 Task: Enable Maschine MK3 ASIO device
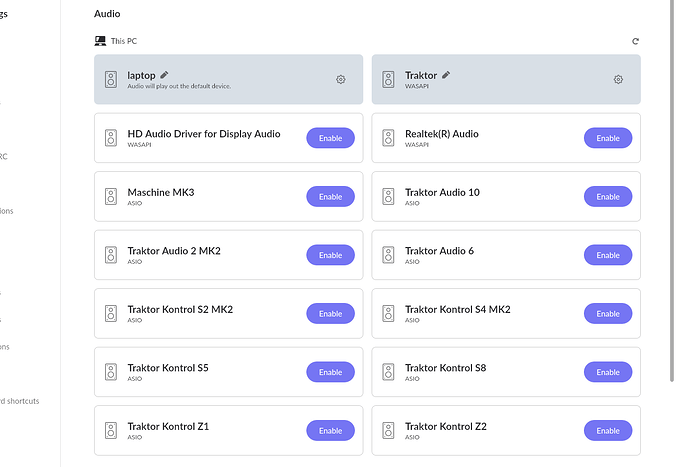(x=330, y=197)
